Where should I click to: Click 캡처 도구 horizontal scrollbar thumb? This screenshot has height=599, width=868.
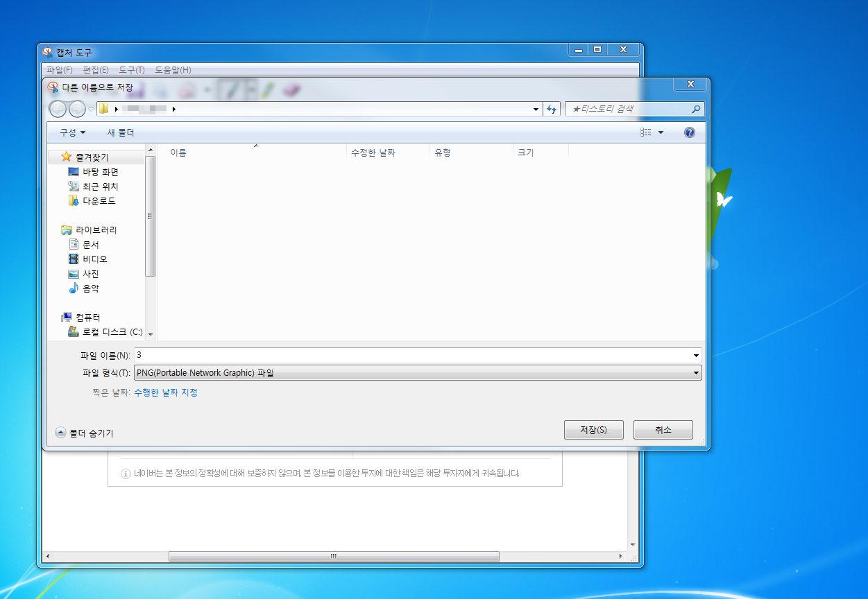[x=334, y=556]
